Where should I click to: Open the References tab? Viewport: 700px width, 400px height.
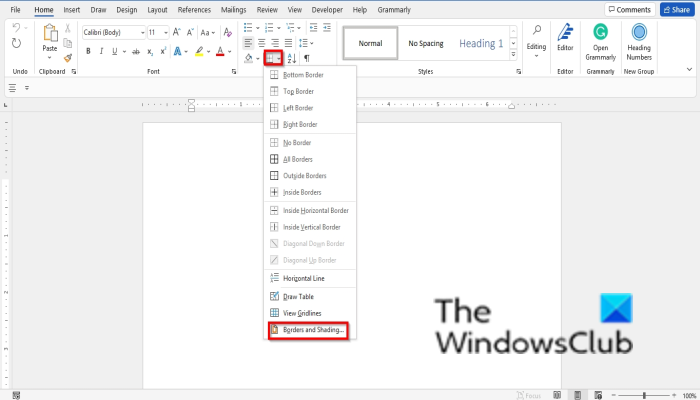pos(194,9)
